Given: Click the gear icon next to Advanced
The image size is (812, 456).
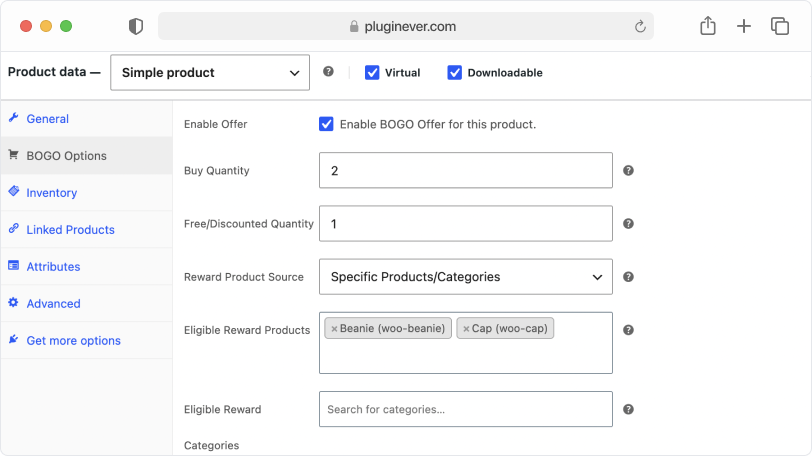Looking at the screenshot, I should 13,302.
